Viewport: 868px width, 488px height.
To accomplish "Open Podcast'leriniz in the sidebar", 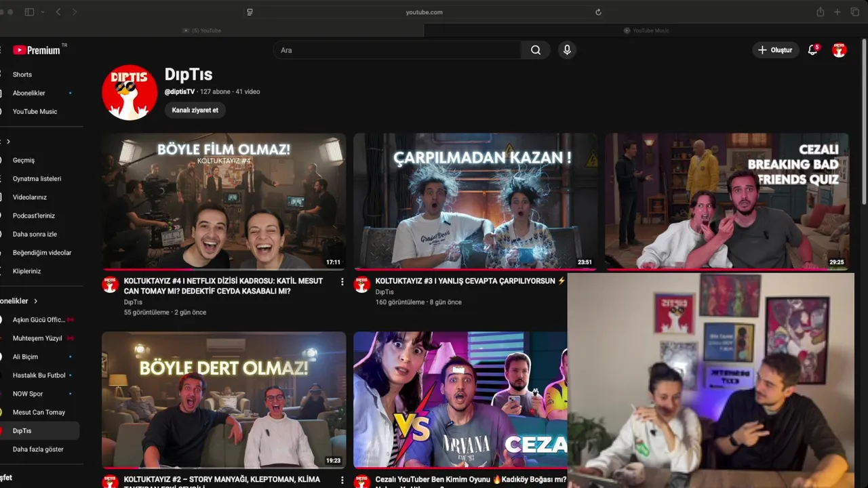I will pyautogui.click(x=34, y=216).
